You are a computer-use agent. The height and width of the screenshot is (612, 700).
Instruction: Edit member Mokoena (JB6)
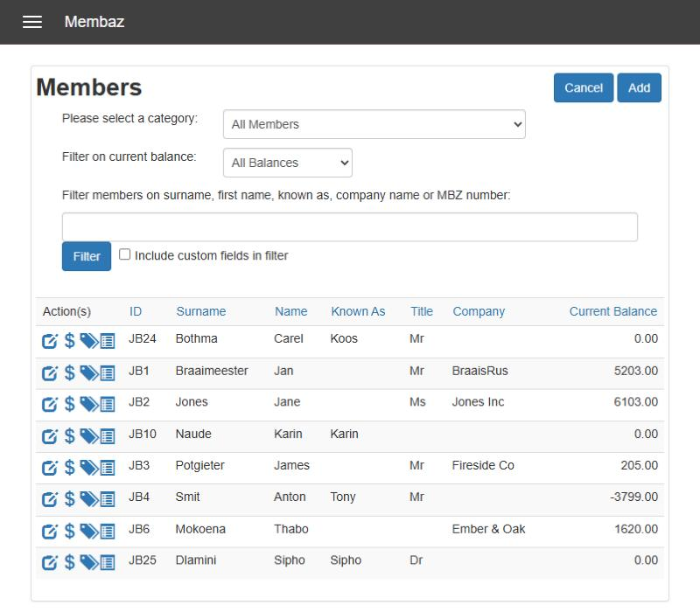point(50,532)
